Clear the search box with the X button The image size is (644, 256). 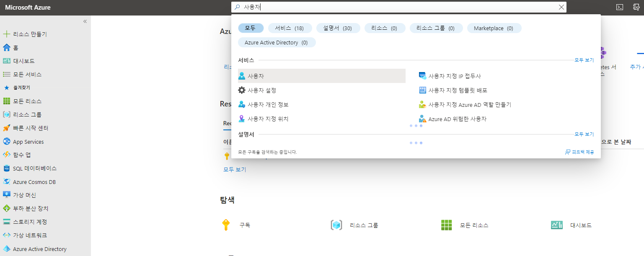pos(561,7)
